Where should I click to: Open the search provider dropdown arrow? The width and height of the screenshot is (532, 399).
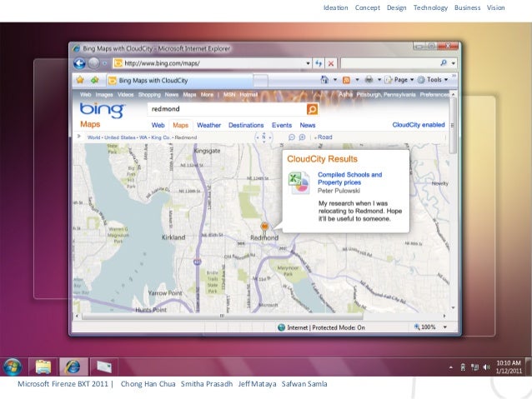click(454, 63)
